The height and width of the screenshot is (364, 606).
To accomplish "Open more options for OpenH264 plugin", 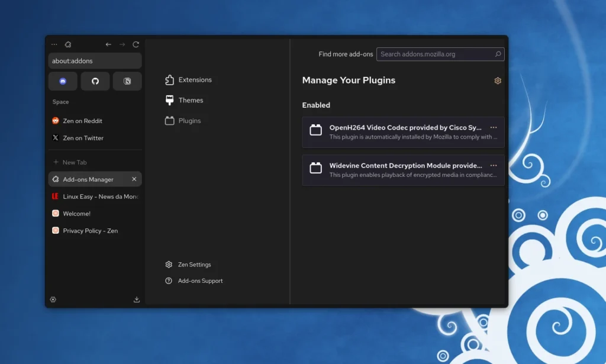I will 494,127.
